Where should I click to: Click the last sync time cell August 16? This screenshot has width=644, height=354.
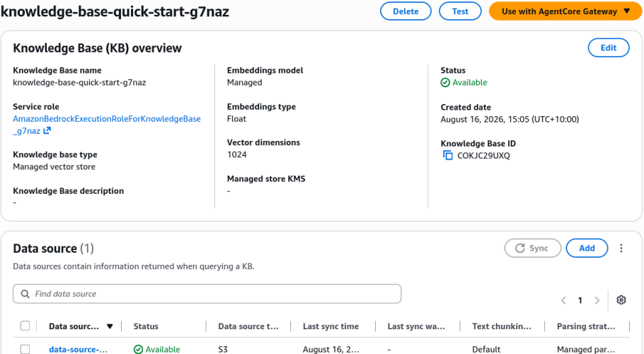tap(331, 349)
